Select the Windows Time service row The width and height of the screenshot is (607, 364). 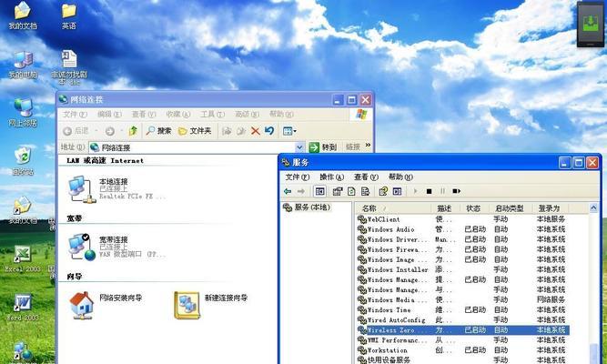point(462,309)
